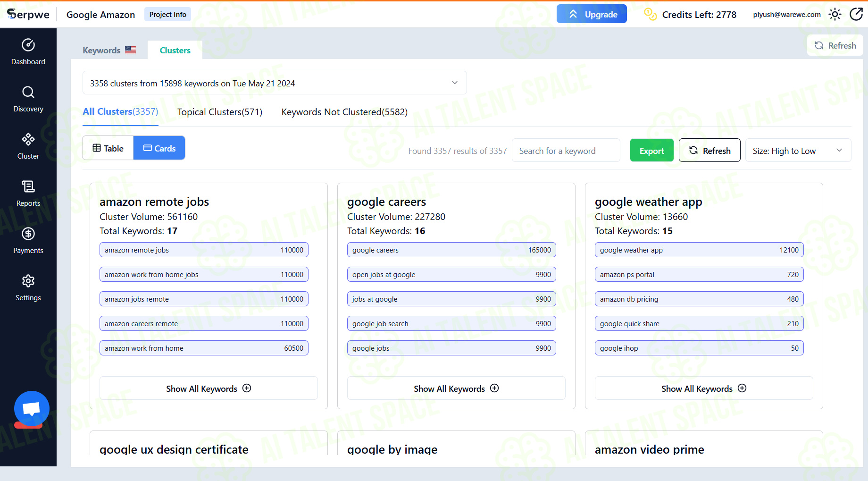Select the 'google job search' keyword row
The image size is (868, 481).
[x=451, y=323]
